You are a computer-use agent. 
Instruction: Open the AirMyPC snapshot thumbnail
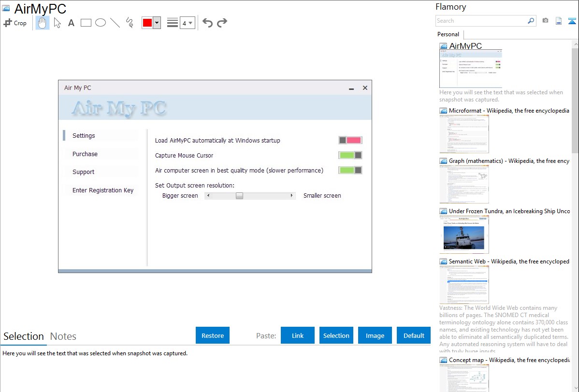click(x=470, y=69)
